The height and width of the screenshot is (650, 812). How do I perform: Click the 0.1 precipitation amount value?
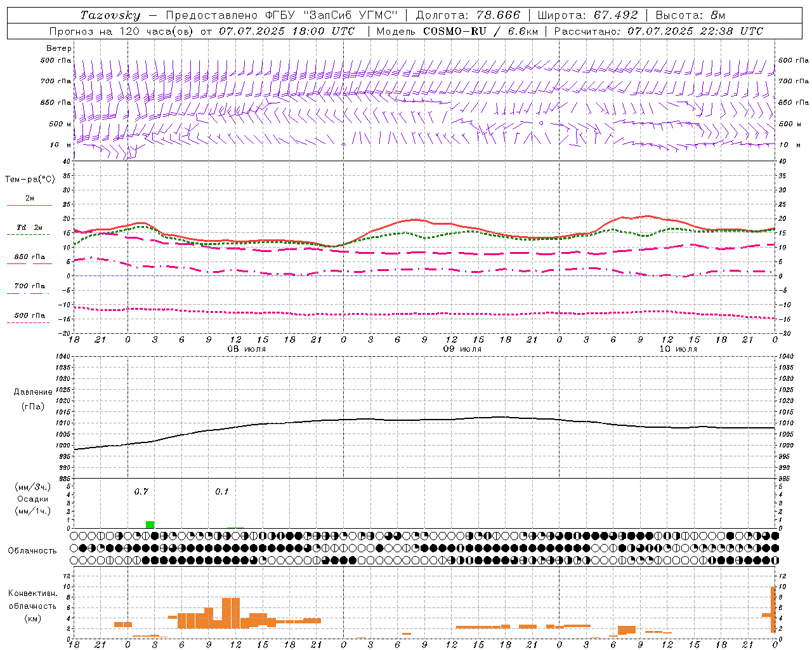(221, 491)
